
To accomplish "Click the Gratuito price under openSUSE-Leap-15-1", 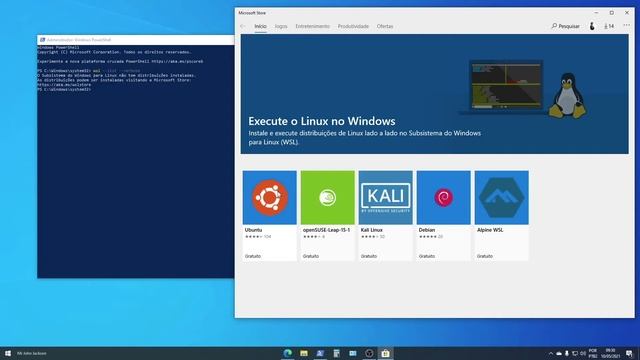I will click(x=311, y=256).
